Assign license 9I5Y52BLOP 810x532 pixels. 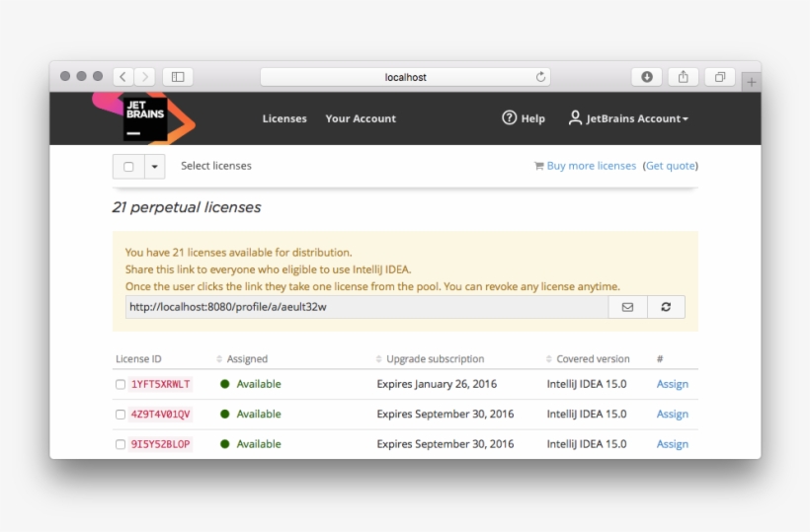[x=672, y=444]
